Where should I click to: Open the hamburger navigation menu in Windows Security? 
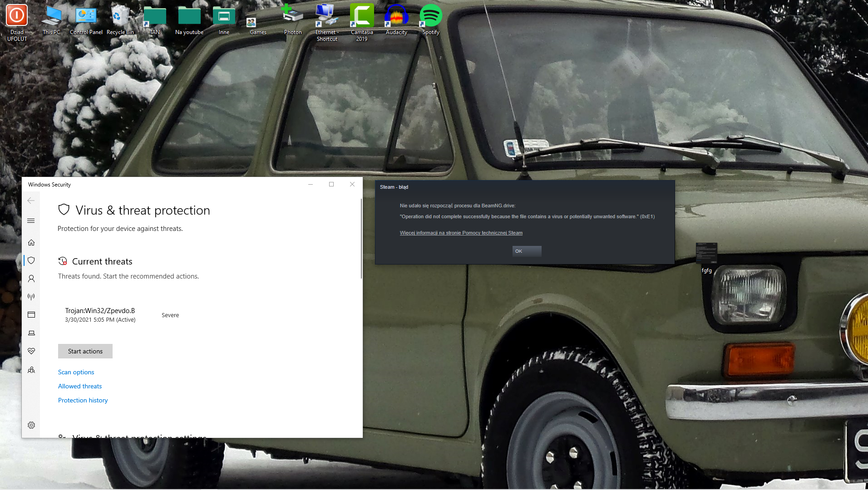click(x=31, y=221)
